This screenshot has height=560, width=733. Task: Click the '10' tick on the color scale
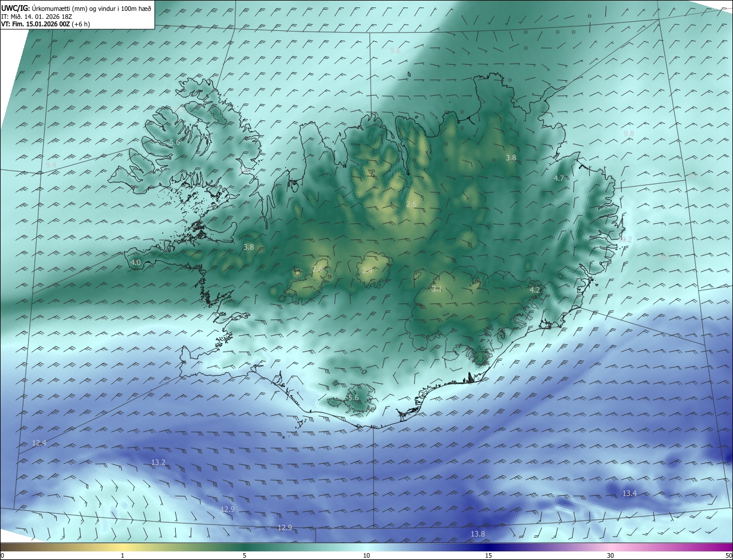click(x=366, y=555)
